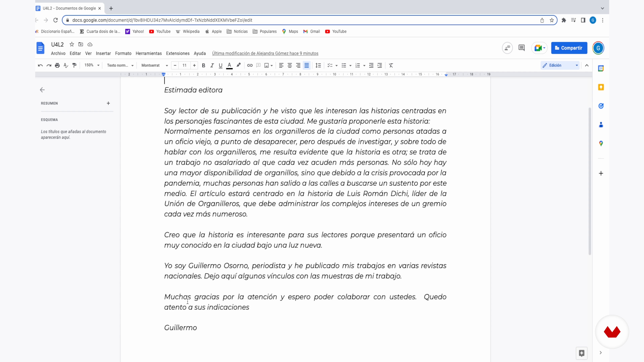Open the text color picker
This screenshot has height=362, width=644.
(229, 66)
